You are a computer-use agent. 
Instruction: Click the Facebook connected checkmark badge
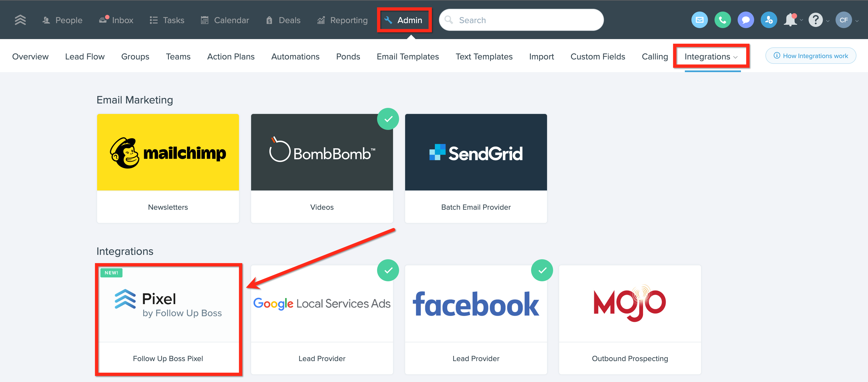542,271
